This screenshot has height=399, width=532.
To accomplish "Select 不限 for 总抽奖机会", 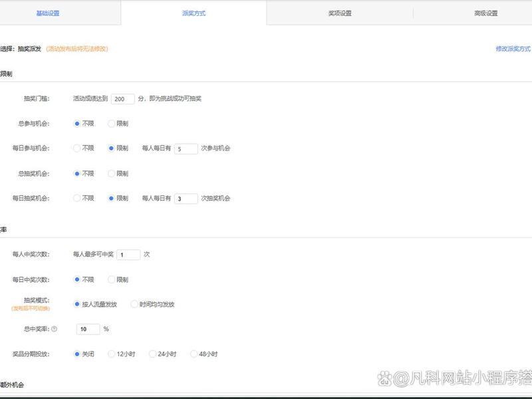I will 77,174.
